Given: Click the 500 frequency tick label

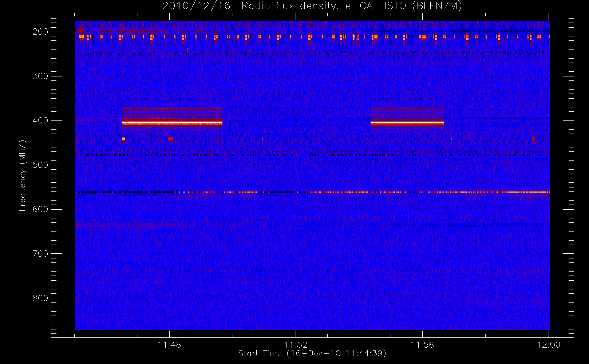Looking at the screenshot, I should (40, 165).
